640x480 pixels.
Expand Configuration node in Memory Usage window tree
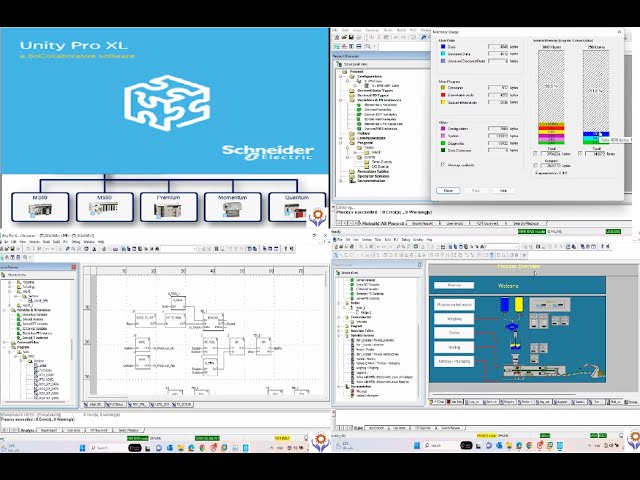click(x=340, y=76)
